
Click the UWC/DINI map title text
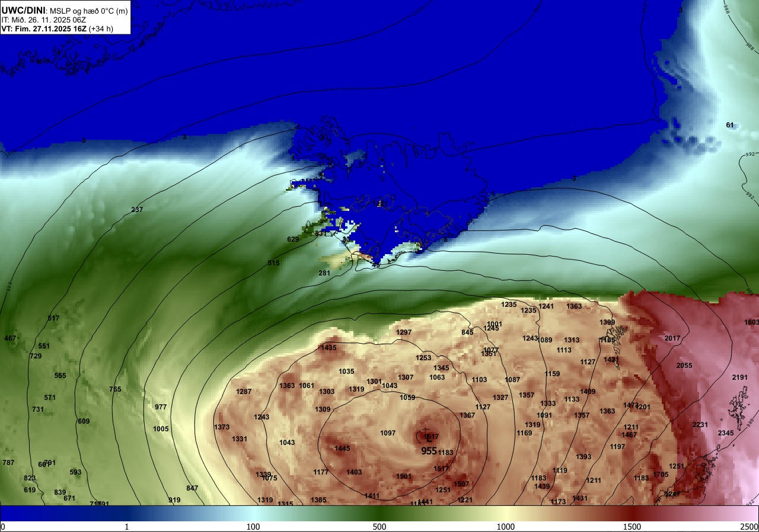click(22, 9)
